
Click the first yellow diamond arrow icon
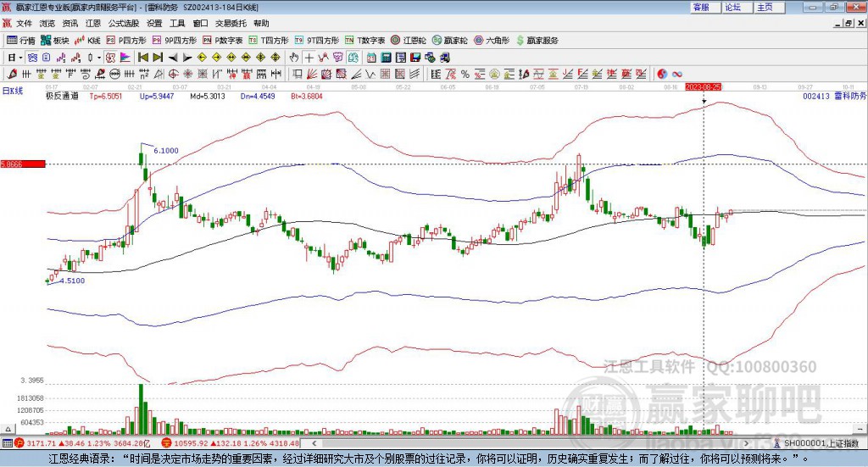click(202, 58)
